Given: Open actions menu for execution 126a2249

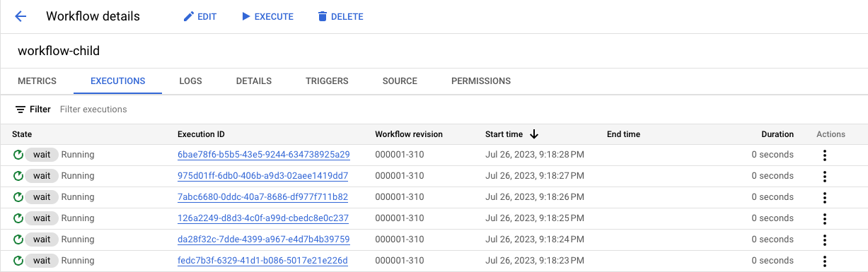Looking at the screenshot, I should 825,218.
